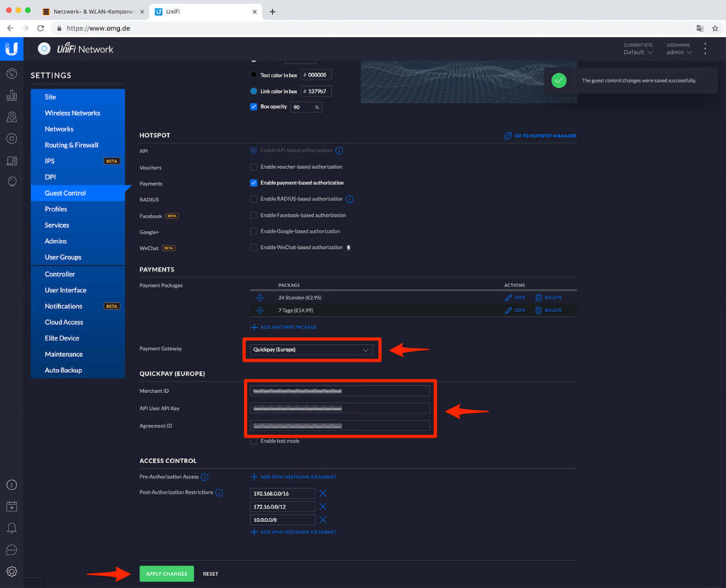This screenshot has height=588, width=726.
Task: Open the Events calendar icon
Action: (11, 506)
